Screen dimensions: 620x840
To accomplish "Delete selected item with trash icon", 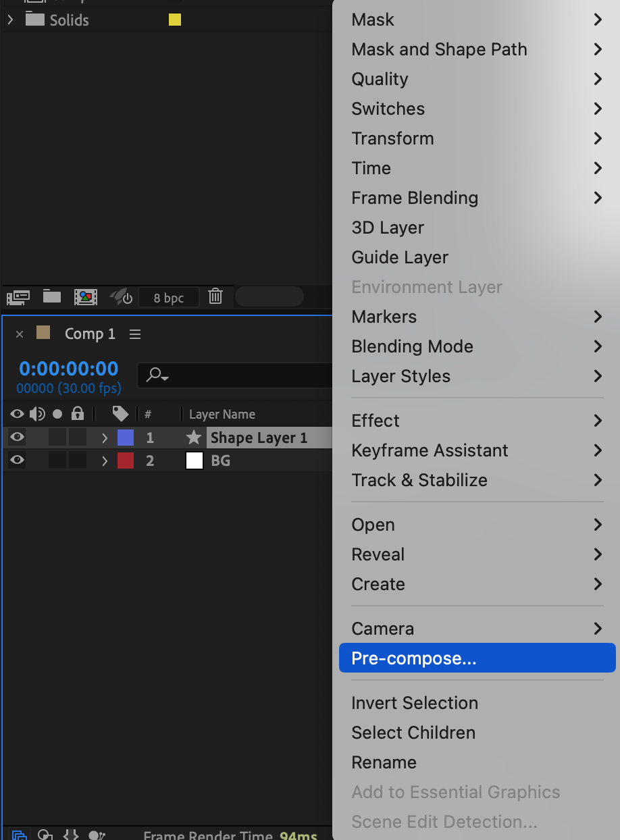I will [215, 296].
